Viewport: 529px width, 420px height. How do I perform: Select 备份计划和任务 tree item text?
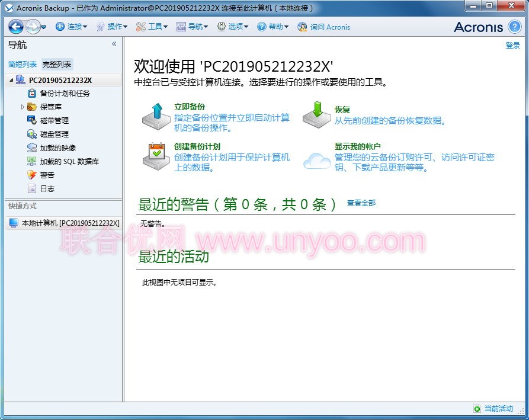(65, 94)
